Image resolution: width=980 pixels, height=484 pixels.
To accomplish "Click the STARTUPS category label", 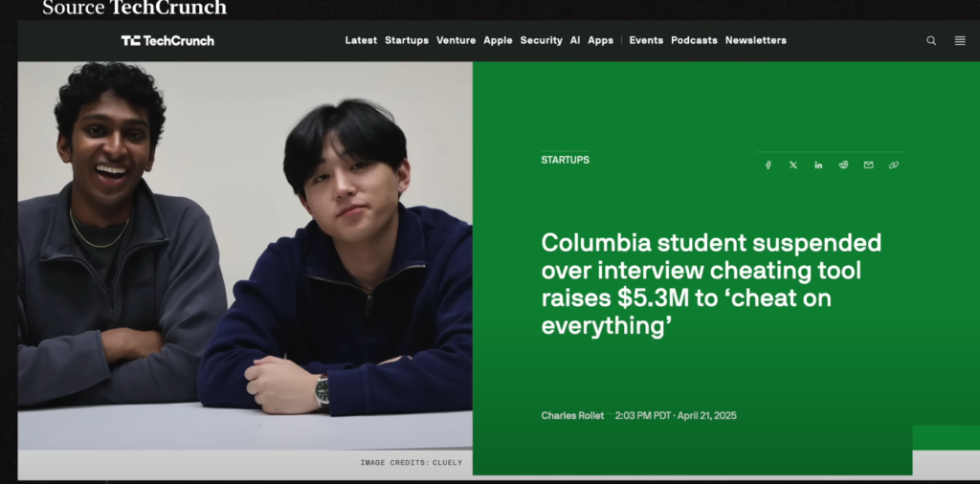I will click(x=565, y=160).
